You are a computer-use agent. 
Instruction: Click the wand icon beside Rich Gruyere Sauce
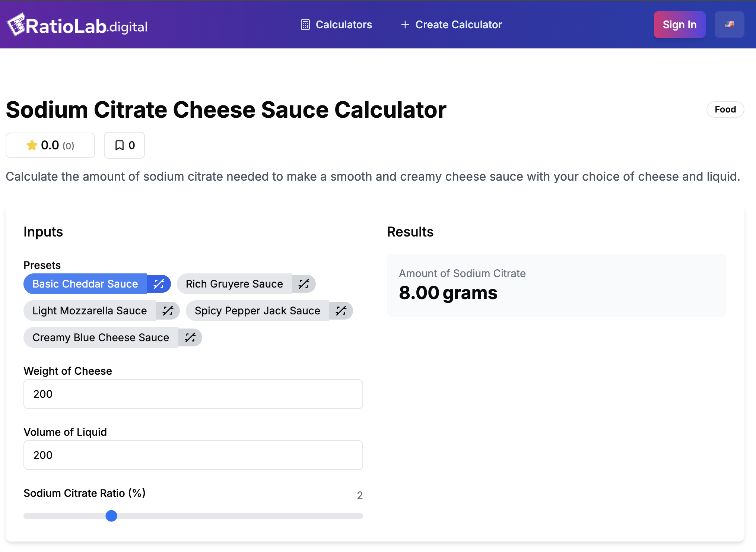(x=304, y=284)
